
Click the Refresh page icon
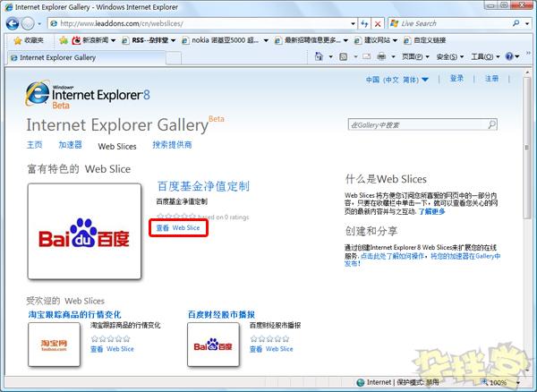[x=365, y=23]
